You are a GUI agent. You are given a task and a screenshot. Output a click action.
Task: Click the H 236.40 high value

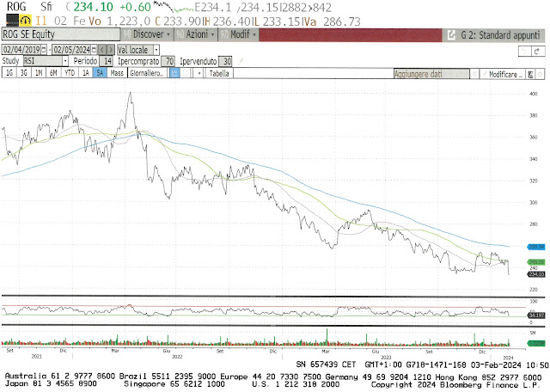tap(226, 21)
